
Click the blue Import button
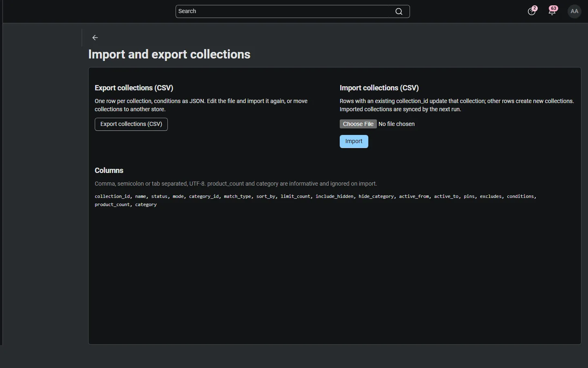(354, 141)
